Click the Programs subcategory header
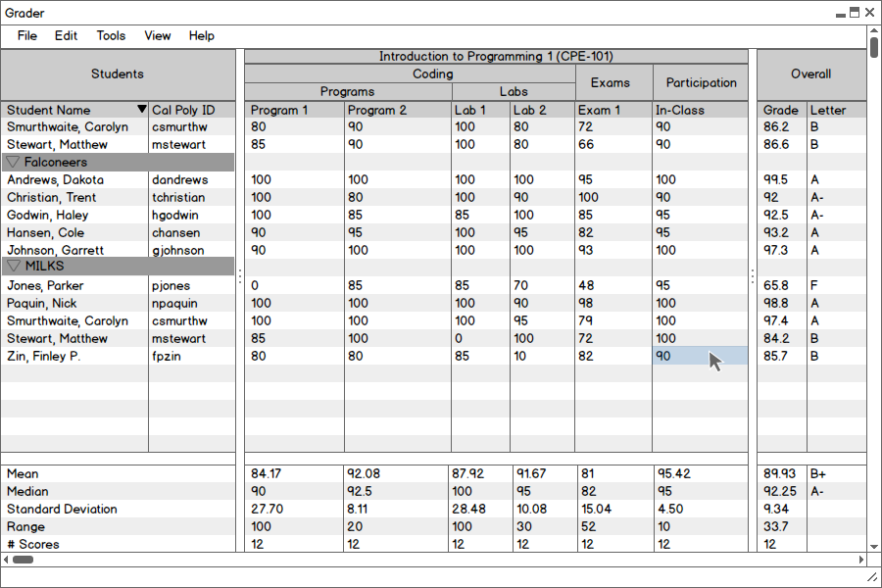Screen dimensions: 882x588 click(348, 92)
